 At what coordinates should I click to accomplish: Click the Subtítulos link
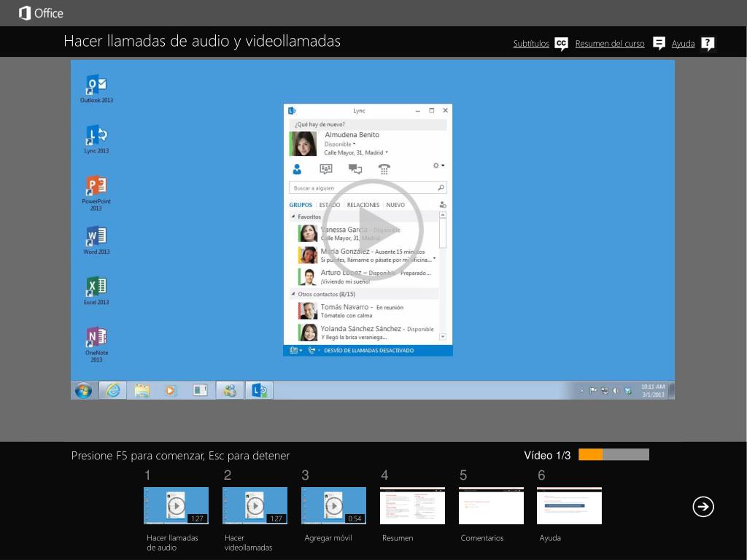pyautogui.click(x=531, y=44)
